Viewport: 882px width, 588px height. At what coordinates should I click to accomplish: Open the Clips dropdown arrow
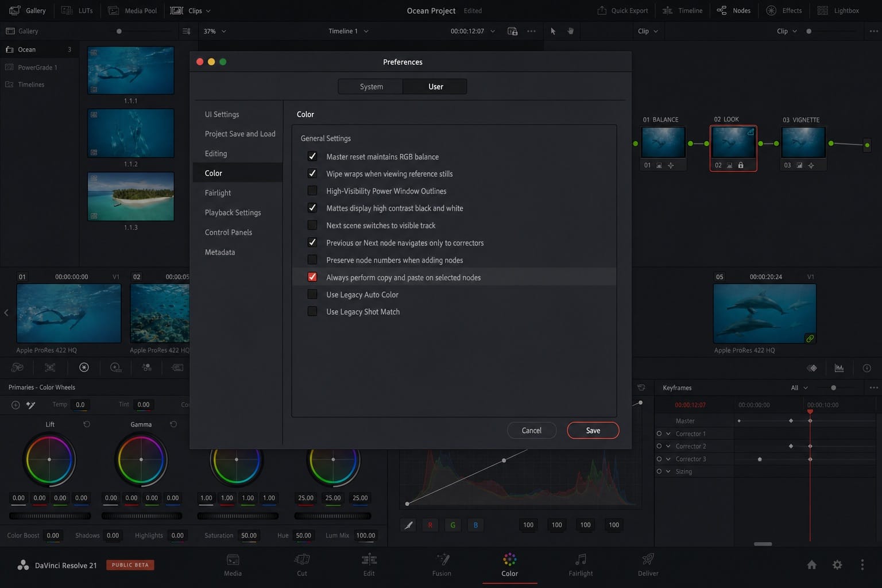click(x=208, y=10)
